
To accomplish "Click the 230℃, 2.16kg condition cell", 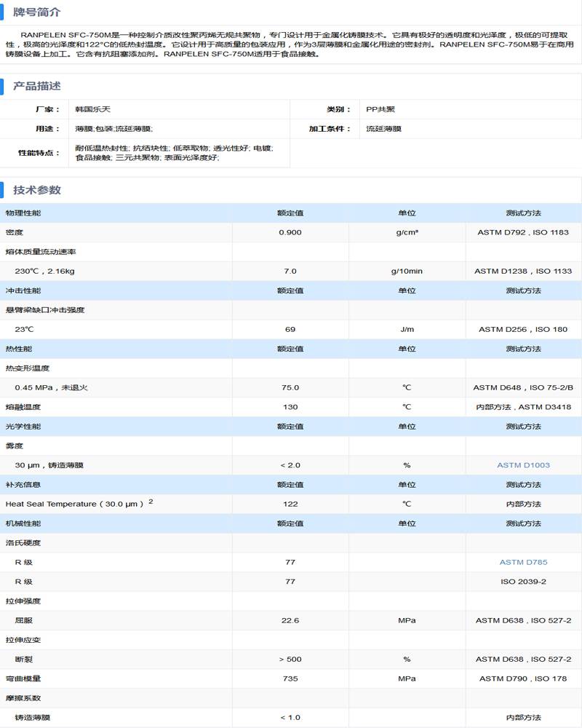I will coord(44,271).
